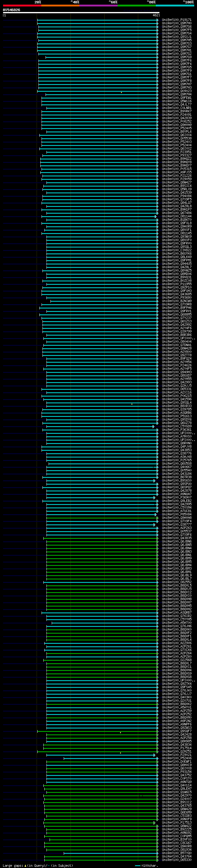The height and width of the screenshot is (868, 197).
Task: Click the Large gaps legend text
Action: coord(38,865)
